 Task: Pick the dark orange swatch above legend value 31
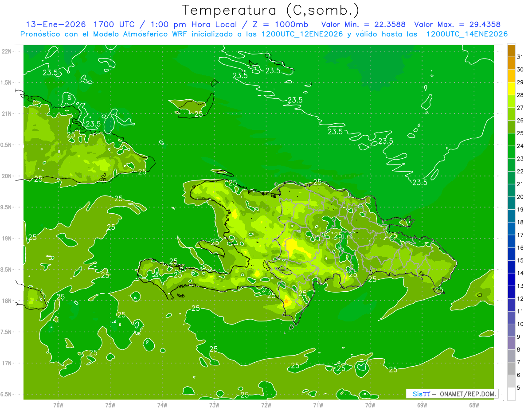(511, 50)
